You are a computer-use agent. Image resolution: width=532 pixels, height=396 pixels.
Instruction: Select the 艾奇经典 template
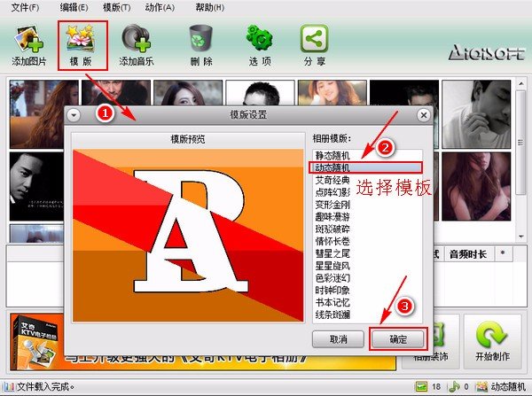(367, 180)
